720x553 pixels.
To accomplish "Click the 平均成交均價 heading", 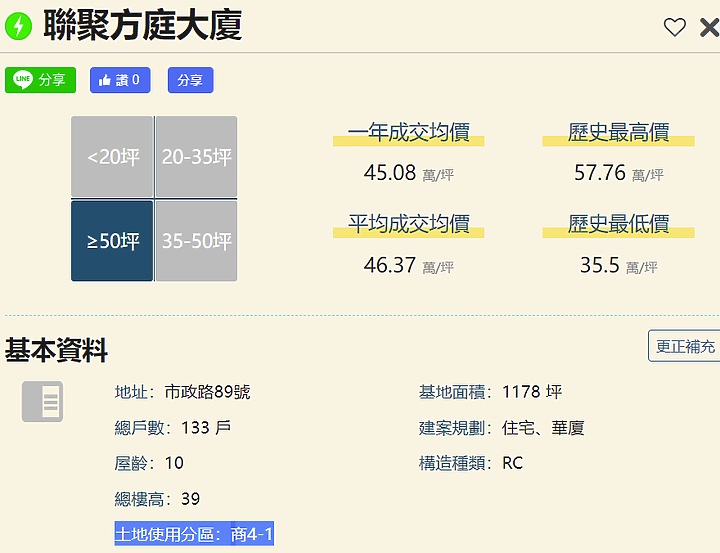I will [408, 224].
